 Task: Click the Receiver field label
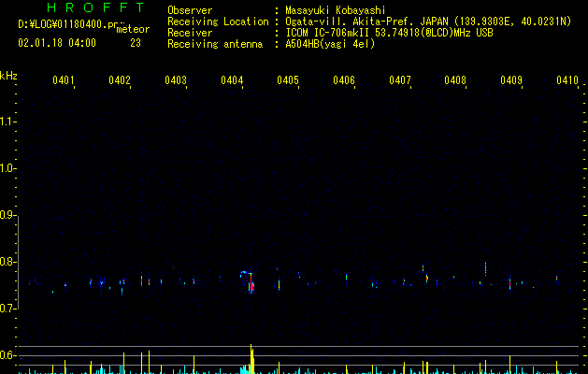[190, 33]
